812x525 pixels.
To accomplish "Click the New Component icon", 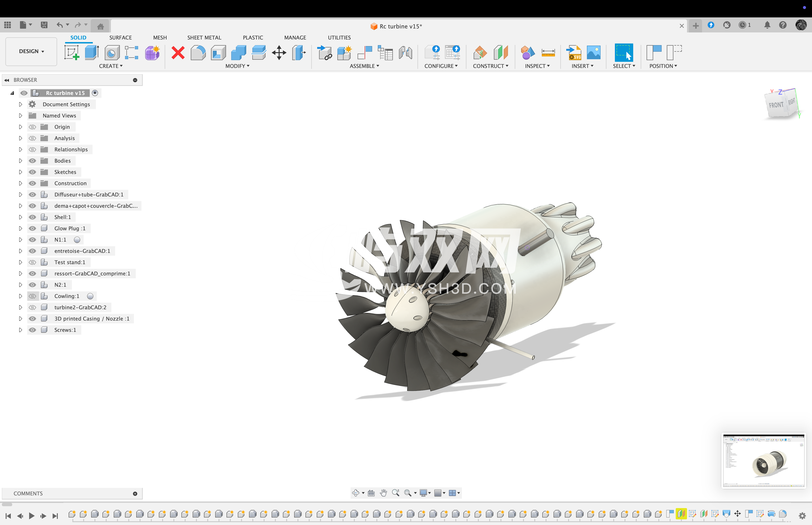I will pyautogui.click(x=344, y=52).
